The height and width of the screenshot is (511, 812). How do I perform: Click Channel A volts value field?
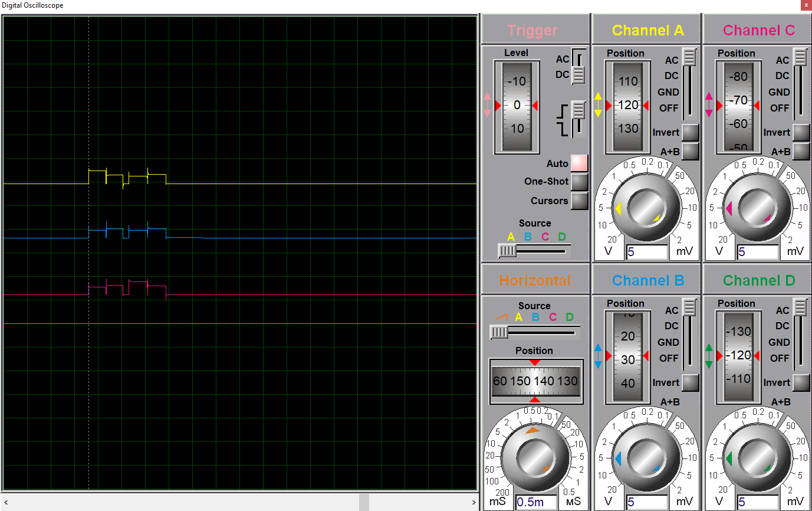click(647, 252)
